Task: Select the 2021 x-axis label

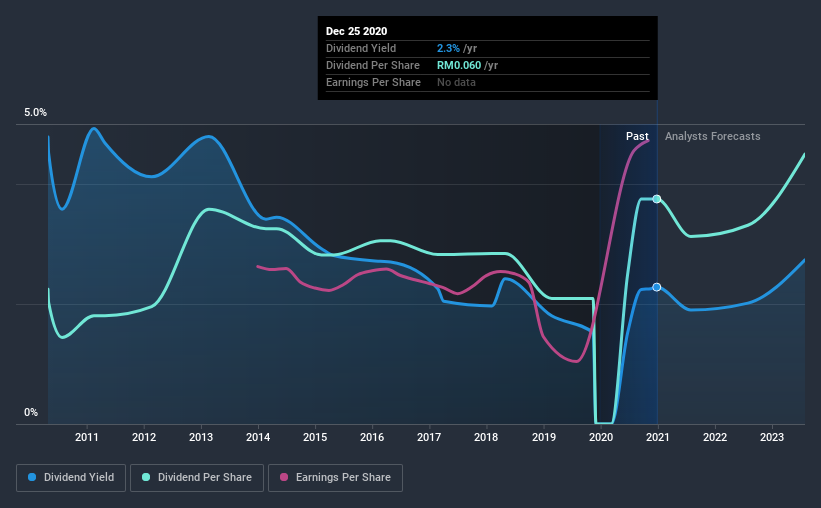Action: [x=658, y=437]
